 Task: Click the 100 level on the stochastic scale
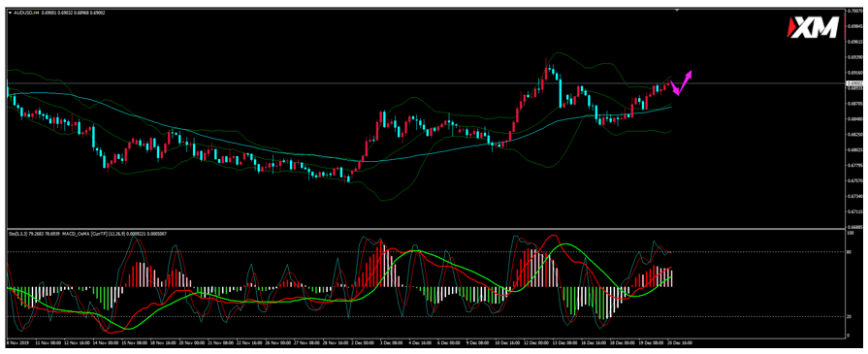click(851, 233)
